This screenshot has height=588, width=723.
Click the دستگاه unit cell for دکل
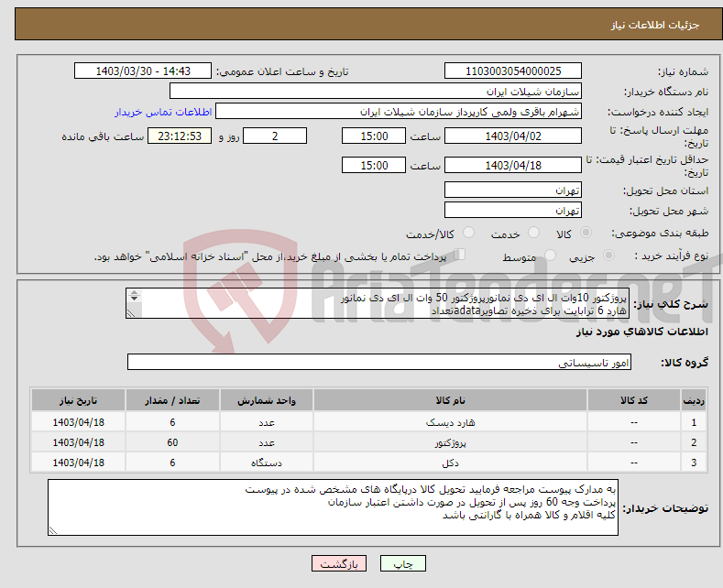267,463
